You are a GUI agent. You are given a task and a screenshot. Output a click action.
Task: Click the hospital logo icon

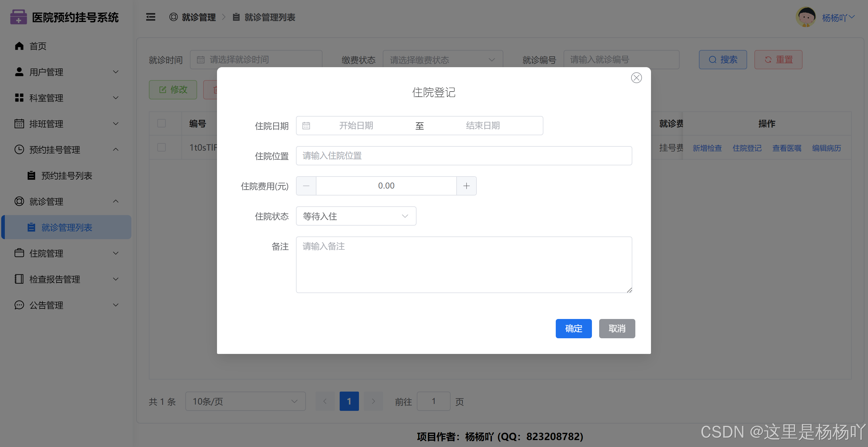[18, 17]
